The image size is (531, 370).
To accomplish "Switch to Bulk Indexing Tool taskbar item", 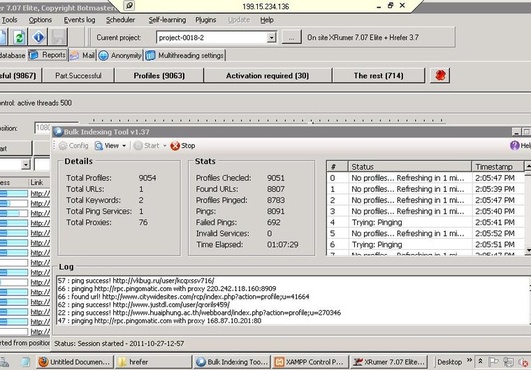I will click(232, 362).
